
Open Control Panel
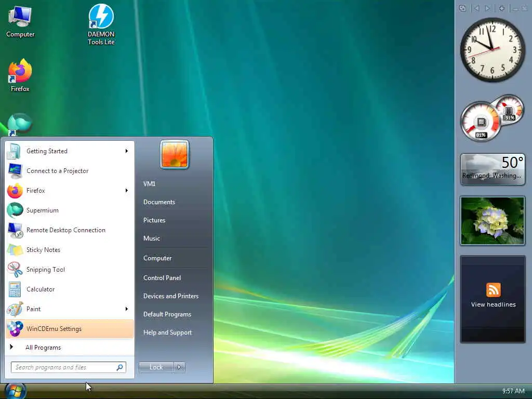(162, 278)
